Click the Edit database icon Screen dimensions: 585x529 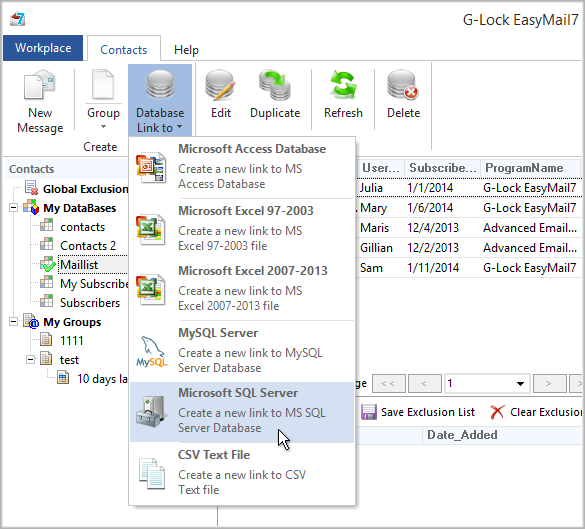tap(220, 85)
